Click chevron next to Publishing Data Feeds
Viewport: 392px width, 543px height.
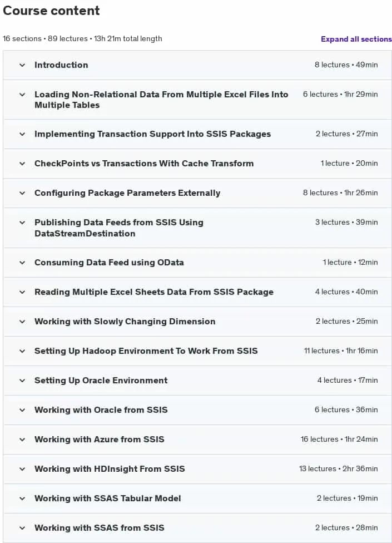pos(22,223)
